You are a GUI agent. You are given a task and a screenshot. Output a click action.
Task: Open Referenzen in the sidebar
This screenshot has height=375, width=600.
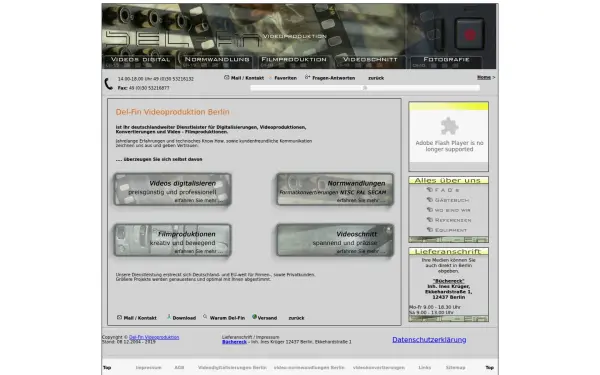click(x=453, y=220)
